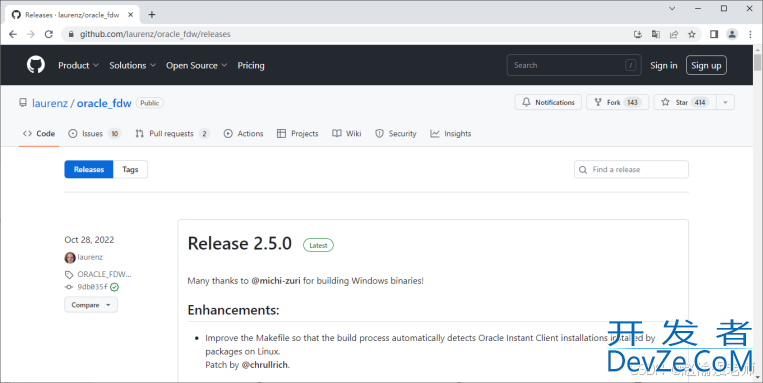The width and height of the screenshot is (763, 383).
Task: Expand the Star lists dropdown arrow
Action: pos(726,102)
